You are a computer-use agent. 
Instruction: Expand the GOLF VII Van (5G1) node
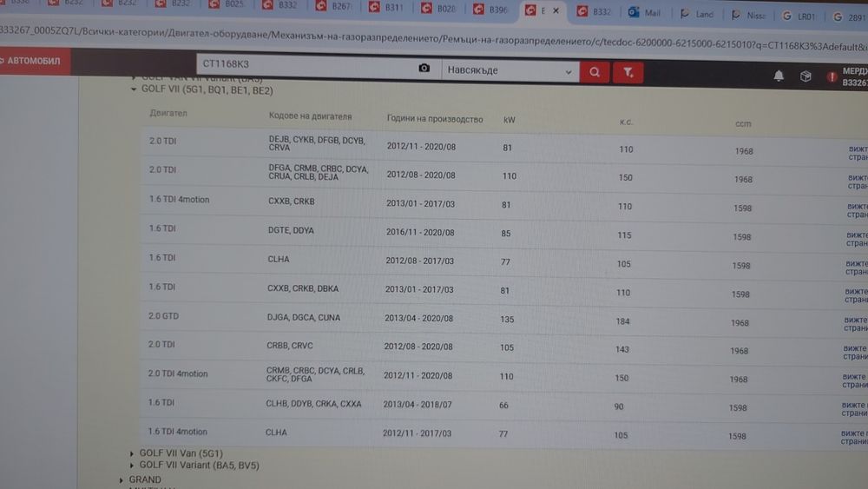point(132,453)
